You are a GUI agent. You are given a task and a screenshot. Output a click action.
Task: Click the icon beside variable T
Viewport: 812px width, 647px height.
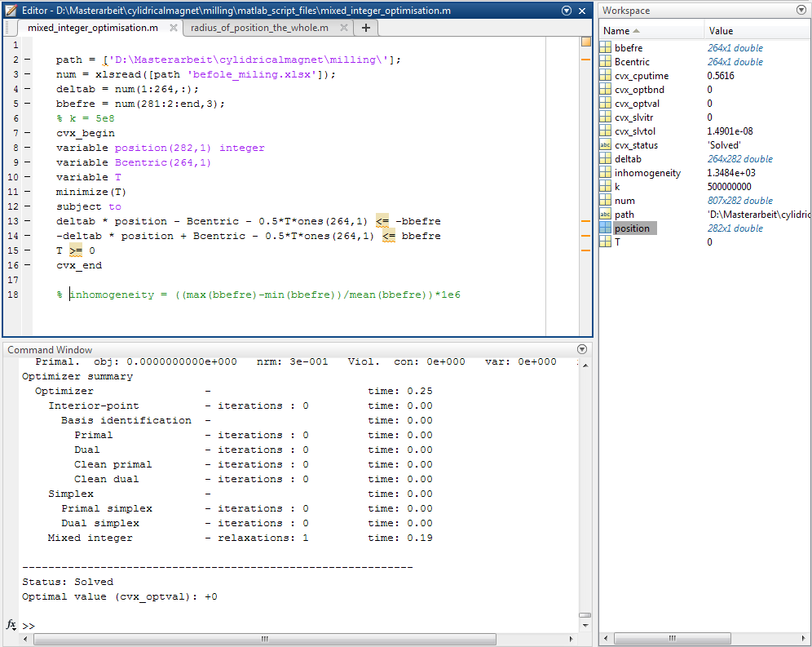pyautogui.click(x=606, y=242)
